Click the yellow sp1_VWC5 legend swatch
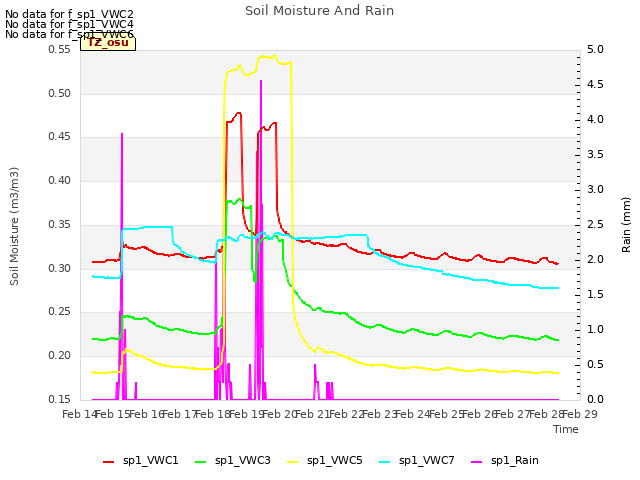 point(293,462)
